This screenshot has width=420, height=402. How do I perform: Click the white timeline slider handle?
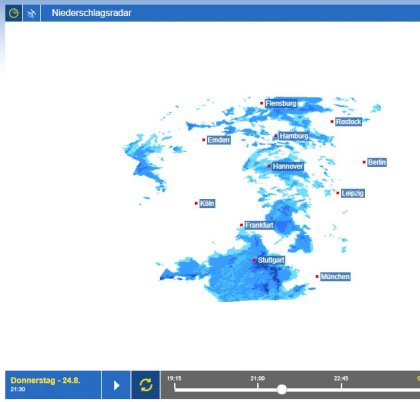[x=282, y=389]
